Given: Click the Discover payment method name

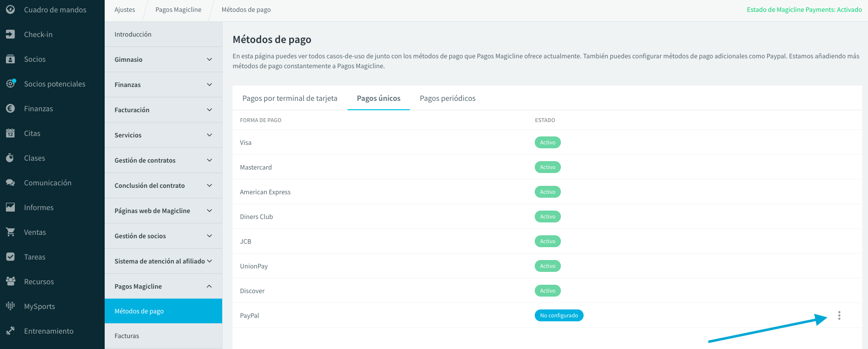Looking at the screenshot, I should point(252,291).
